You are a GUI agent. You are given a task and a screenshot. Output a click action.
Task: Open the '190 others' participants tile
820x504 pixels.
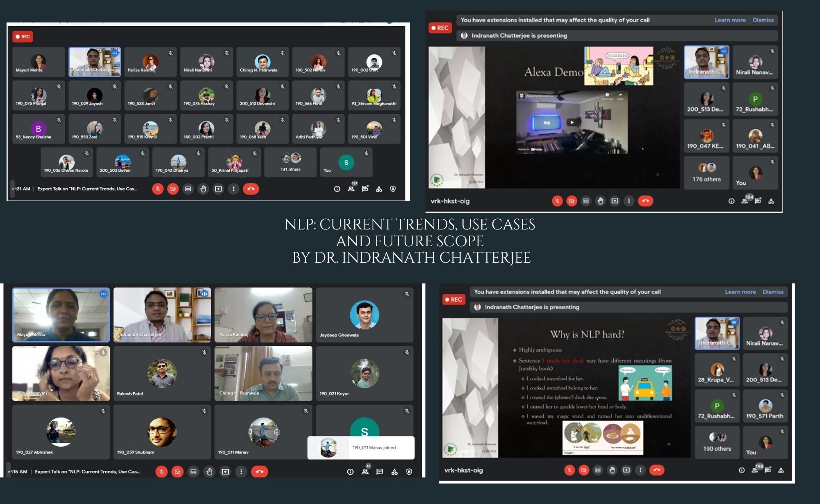(717, 442)
